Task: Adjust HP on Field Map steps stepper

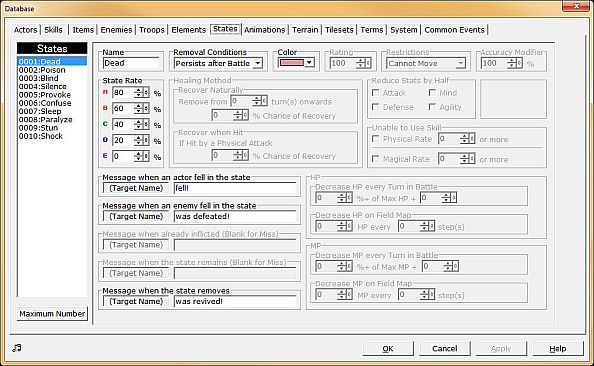Action: [427, 226]
